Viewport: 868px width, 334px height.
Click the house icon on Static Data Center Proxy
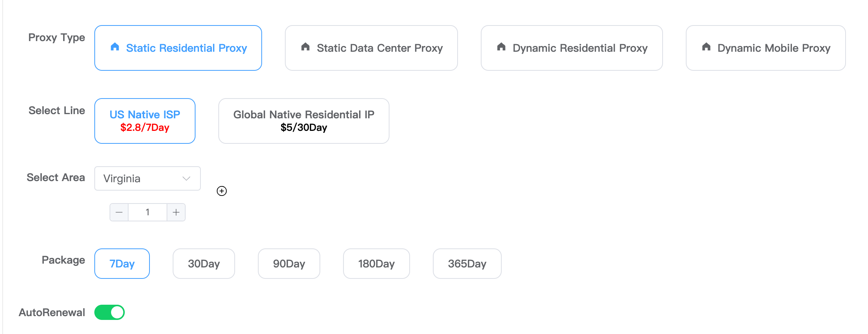(x=305, y=47)
